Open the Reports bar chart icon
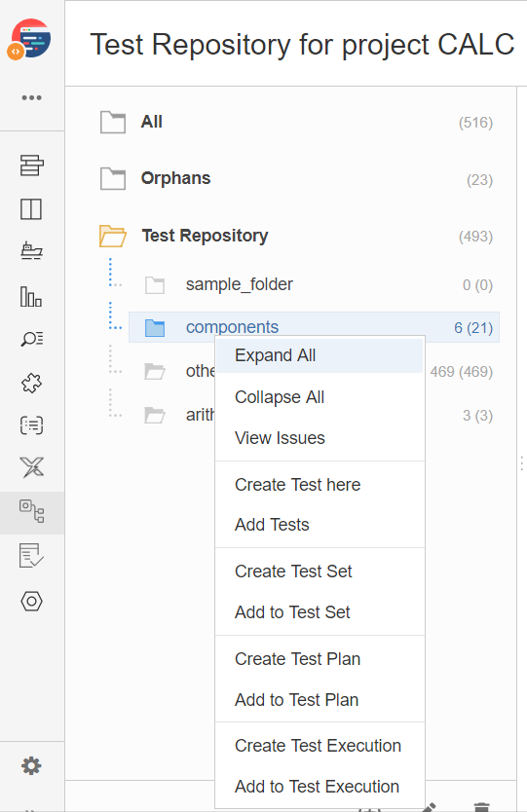 (31, 296)
